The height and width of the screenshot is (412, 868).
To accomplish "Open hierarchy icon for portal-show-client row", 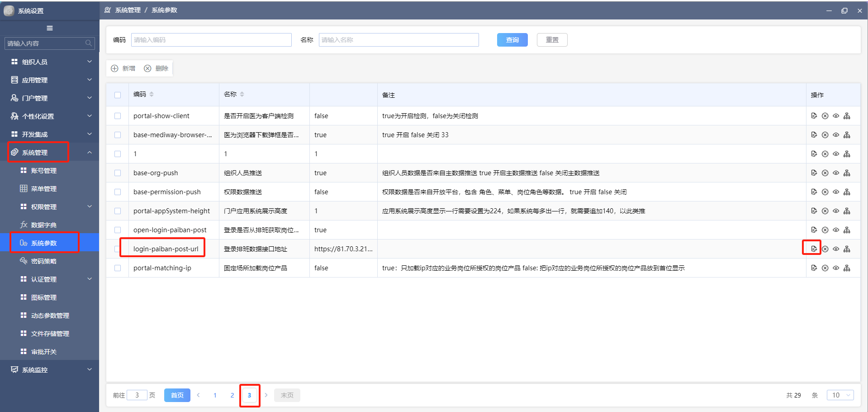I will click(x=847, y=116).
